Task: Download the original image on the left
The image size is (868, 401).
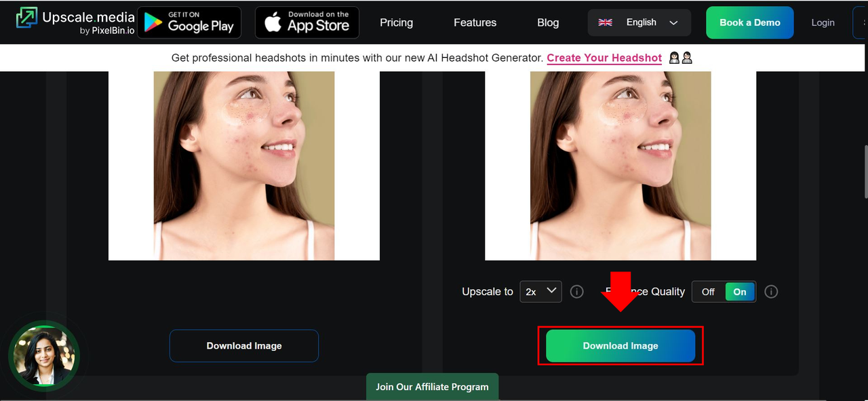Action: coord(244,345)
